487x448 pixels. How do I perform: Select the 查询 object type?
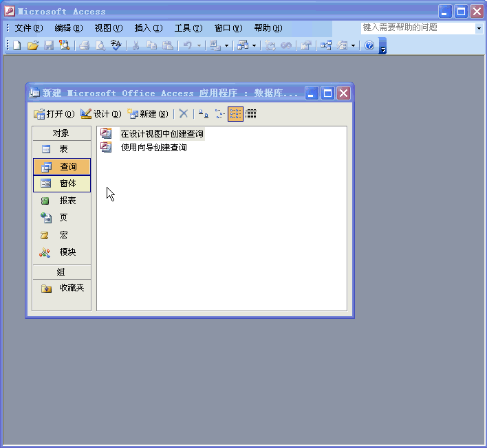pyautogui.click(x=61, y=166)
